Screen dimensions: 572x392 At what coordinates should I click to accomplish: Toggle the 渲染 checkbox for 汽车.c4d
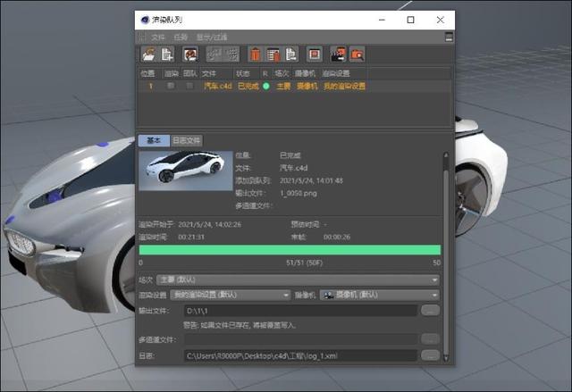171,87
